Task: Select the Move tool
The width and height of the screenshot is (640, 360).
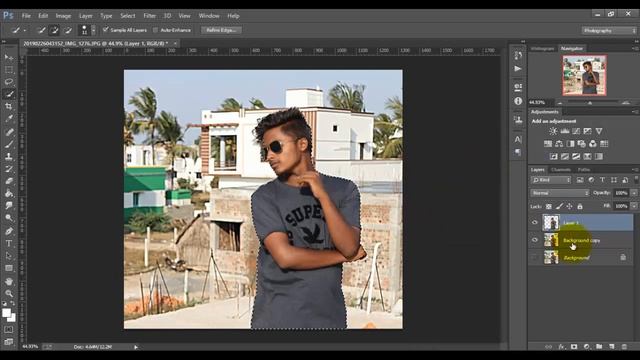Action: tap(9, 58)
